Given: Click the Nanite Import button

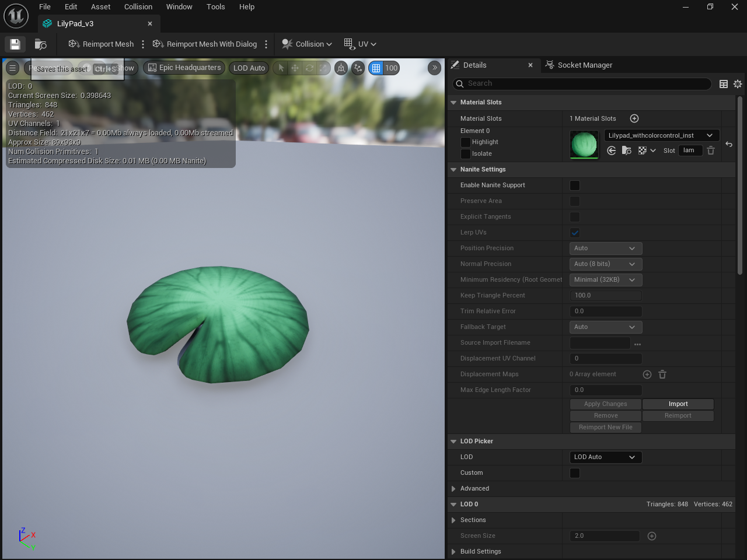Looking at the screenshot, I should point(678,404).
